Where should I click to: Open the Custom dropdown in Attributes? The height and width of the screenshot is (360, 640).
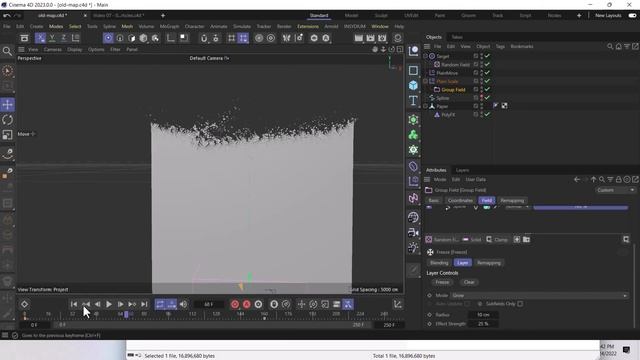615,190
